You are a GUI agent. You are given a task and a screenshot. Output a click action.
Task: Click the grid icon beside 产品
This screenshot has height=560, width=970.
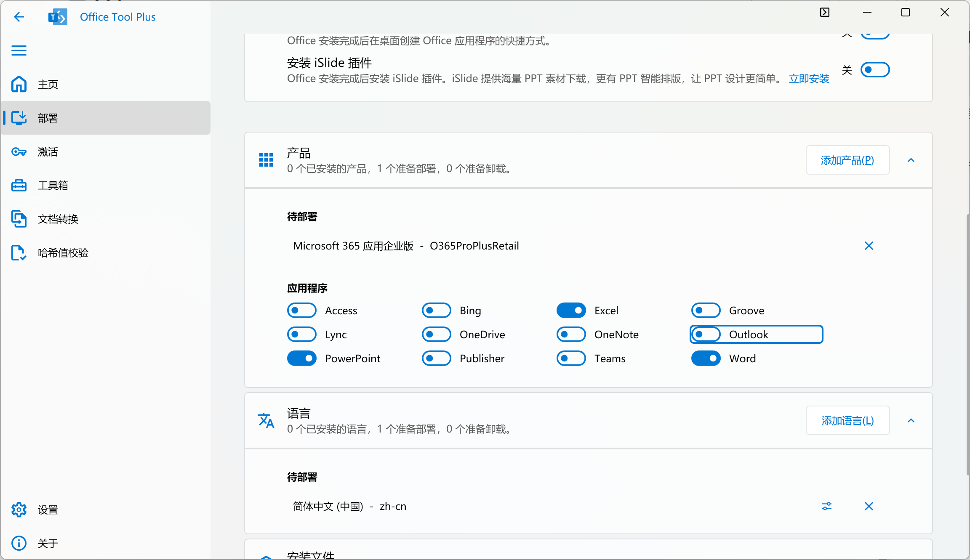(x=266, y=160)
